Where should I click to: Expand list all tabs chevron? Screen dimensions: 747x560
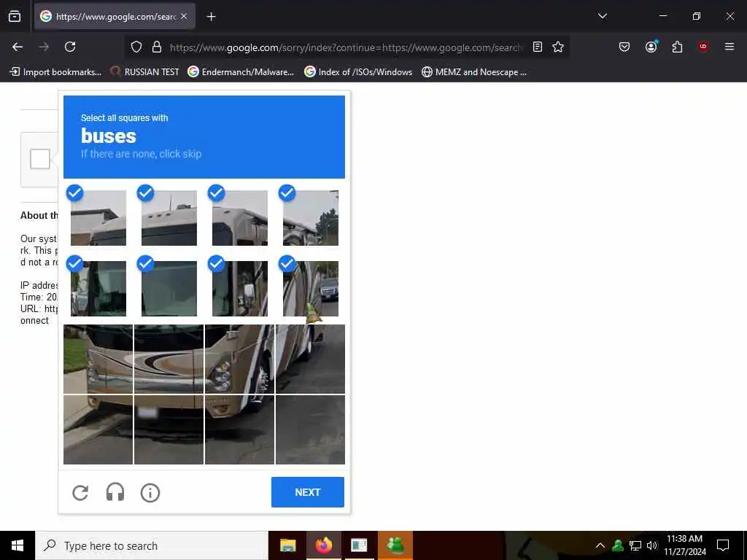[602, 16]
